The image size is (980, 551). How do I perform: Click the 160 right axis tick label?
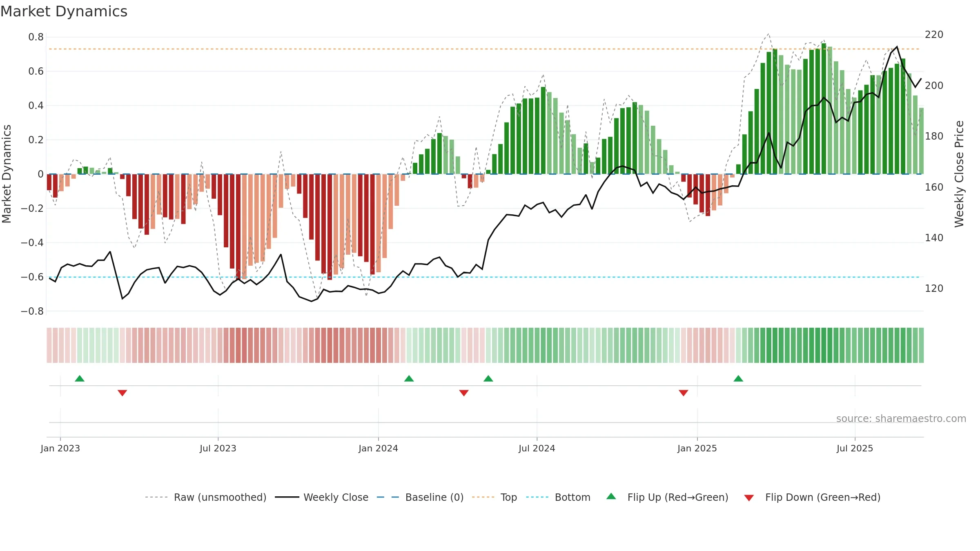(x=934, y=187)
